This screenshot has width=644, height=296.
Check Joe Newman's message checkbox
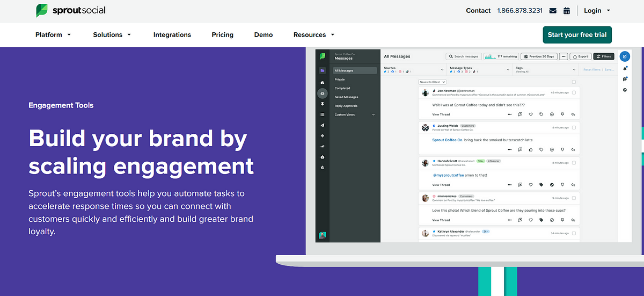pyautogui.click(x=574, y=93)
